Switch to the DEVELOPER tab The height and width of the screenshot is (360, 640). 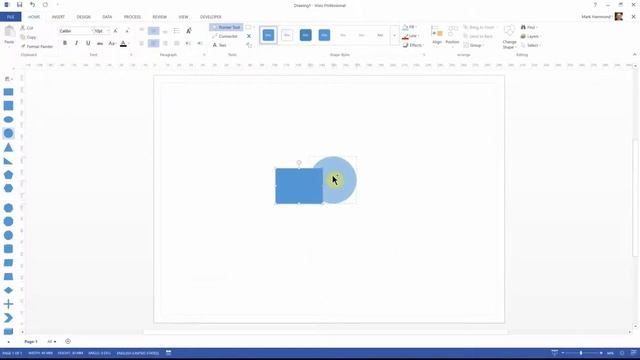tap(211, 17)
